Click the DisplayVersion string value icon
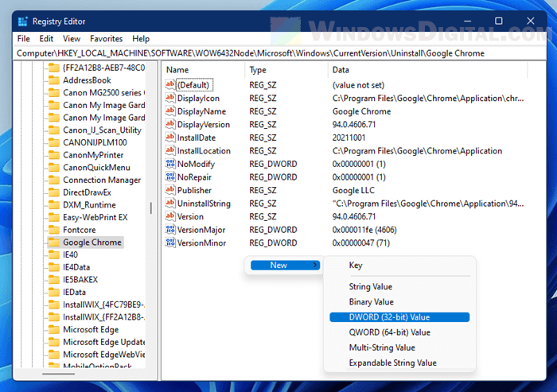The image size is (557, 392). pos(170,124)
